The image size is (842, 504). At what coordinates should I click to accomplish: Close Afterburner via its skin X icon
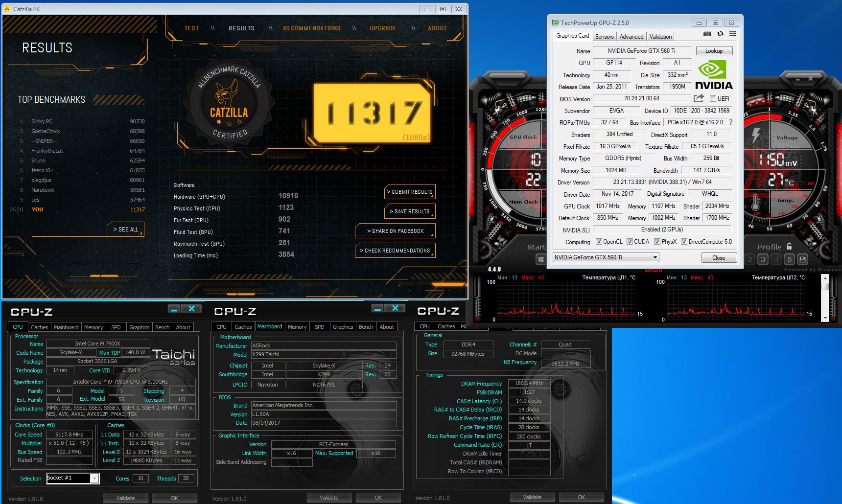click(x=811, y=78)
